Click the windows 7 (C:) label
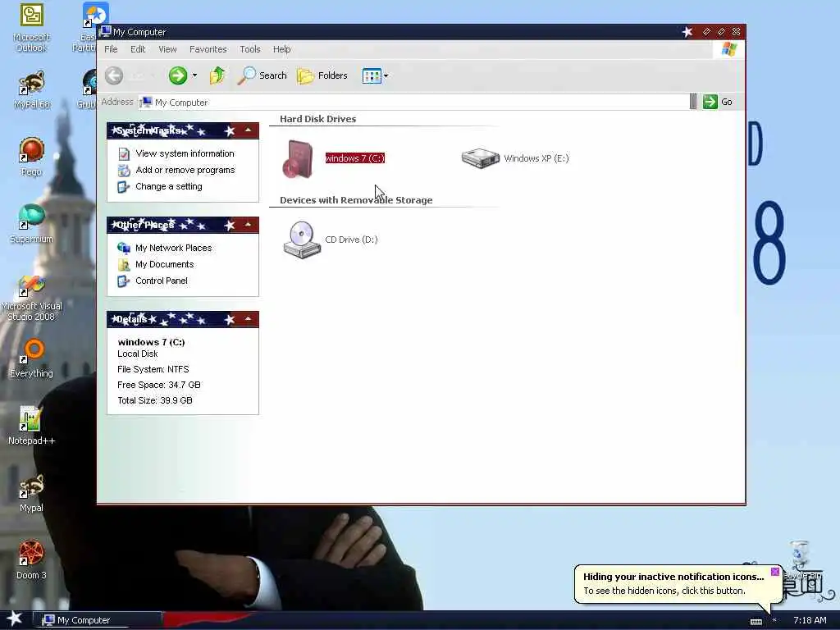Screen dimensions: 840x630 [x=354, y=158]
